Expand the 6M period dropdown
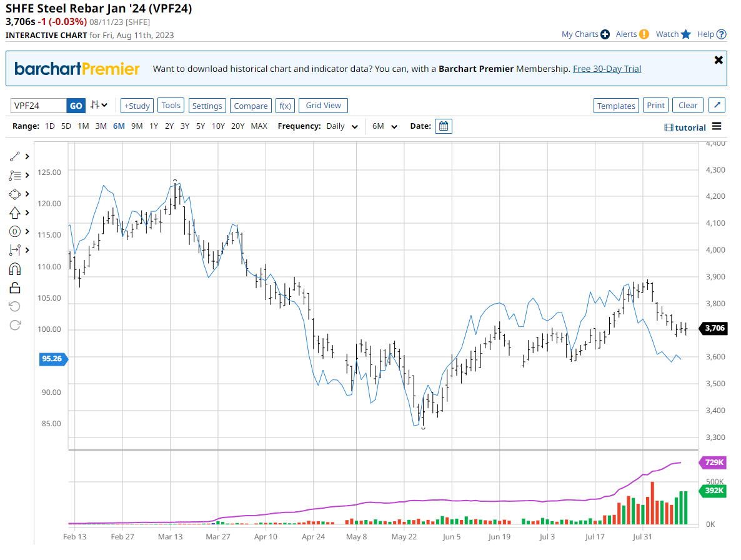 pos(385,126)
